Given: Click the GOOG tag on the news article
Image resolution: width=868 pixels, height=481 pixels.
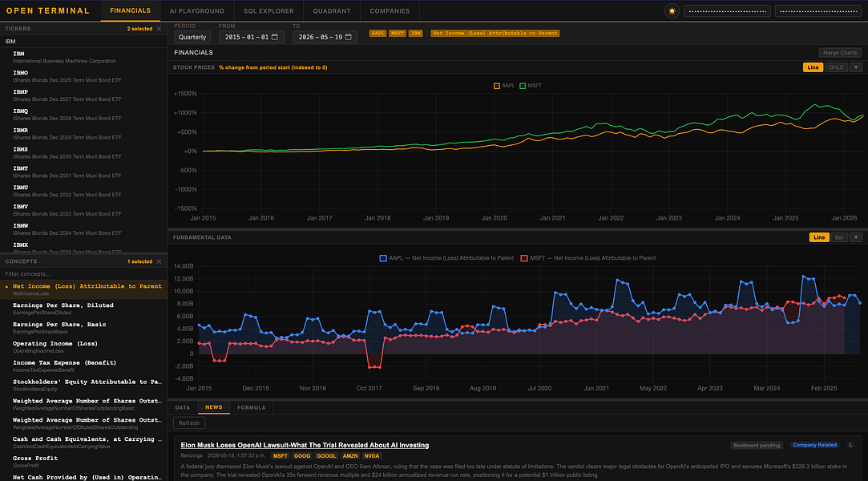Looking at the screenshot, I should pos(301,456).
